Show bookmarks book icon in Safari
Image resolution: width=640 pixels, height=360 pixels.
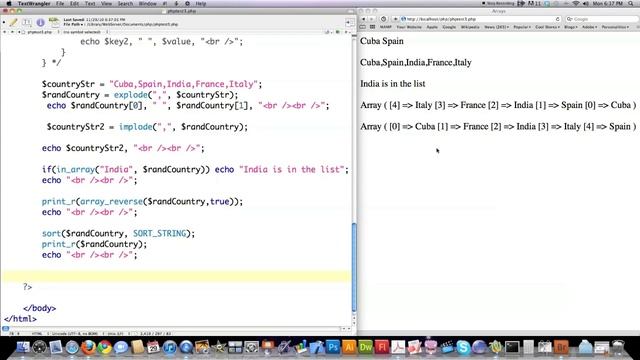tap(363, 27)
